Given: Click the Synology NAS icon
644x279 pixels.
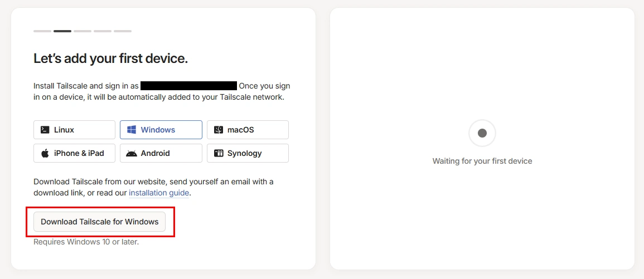Looking at the screenshot, I should pos(219,153).
